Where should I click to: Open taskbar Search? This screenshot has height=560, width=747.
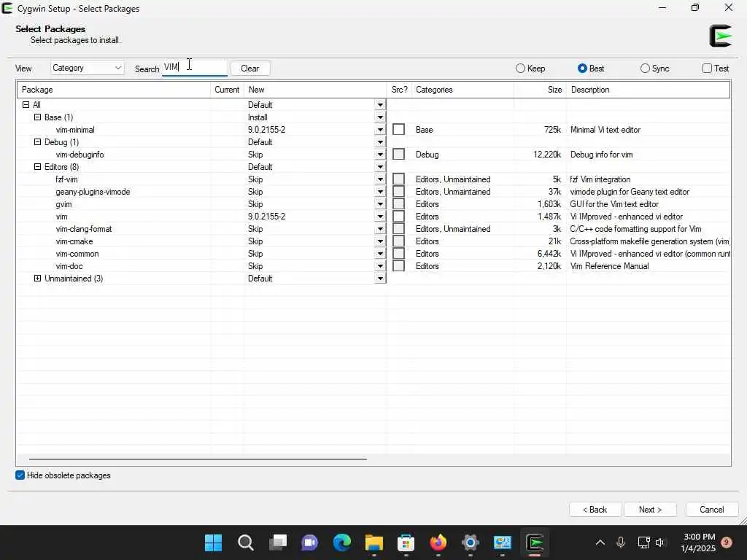coord(245,542)
